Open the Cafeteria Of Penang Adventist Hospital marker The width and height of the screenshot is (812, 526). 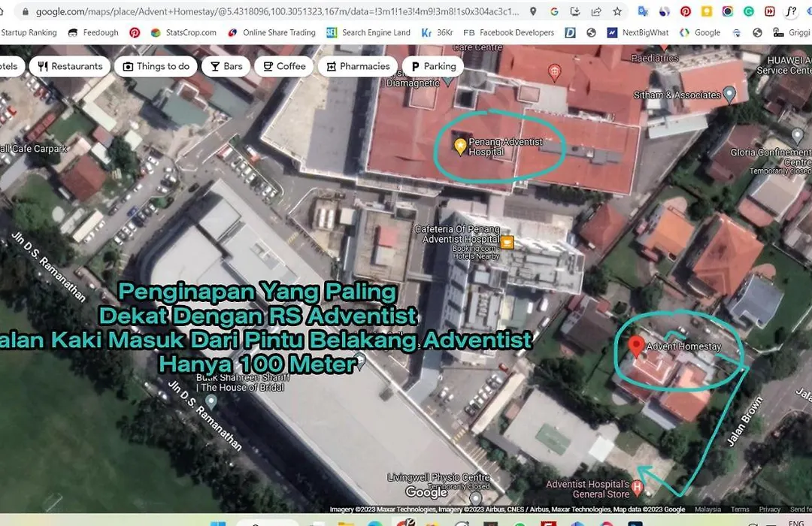click(507, 242)
